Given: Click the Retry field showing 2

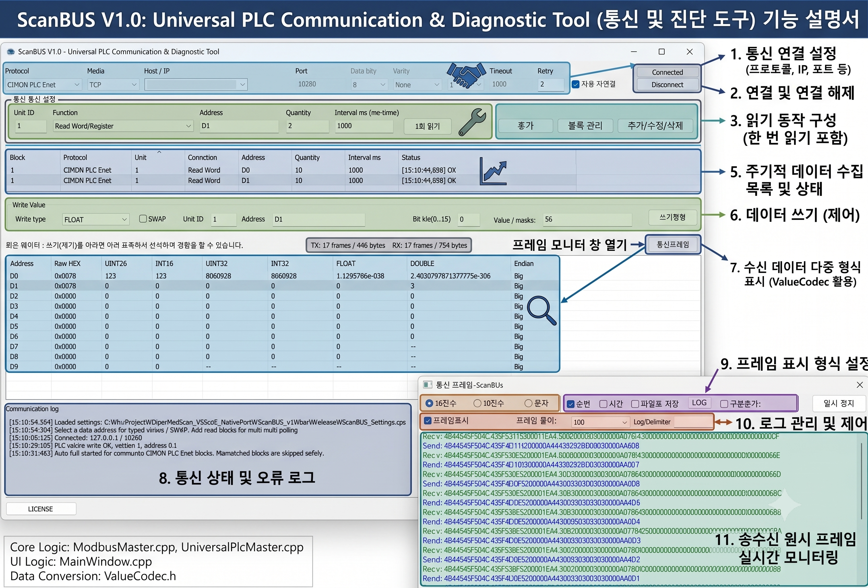Looking at the screenshot, I should 551,84.
